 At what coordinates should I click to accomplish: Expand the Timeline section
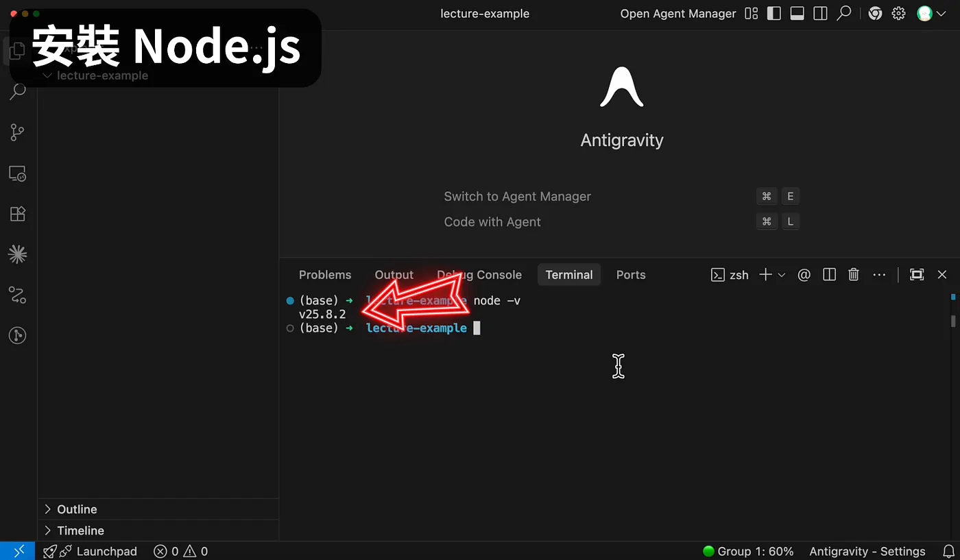point(158,531)
